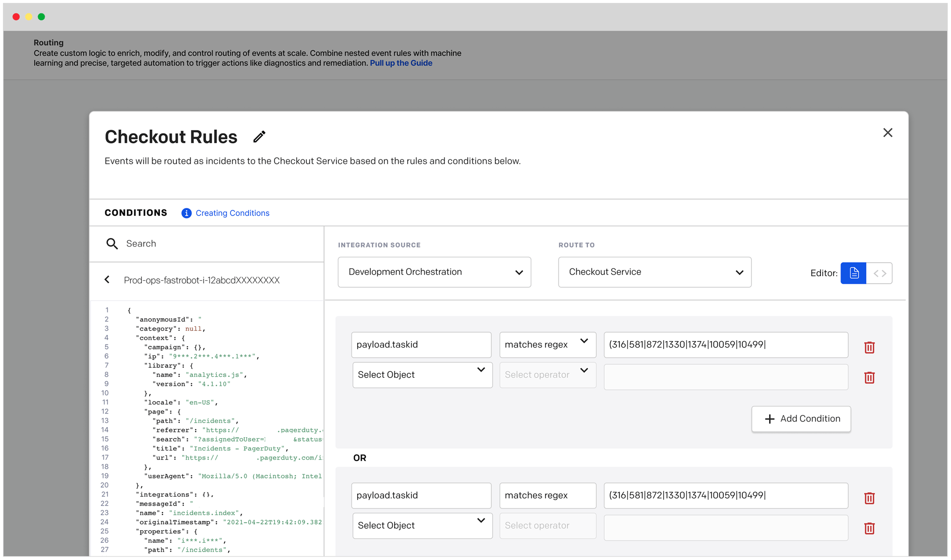Delete the last empty condition row
Viewport: 951px width, 560px height.
tap(869, 528)
